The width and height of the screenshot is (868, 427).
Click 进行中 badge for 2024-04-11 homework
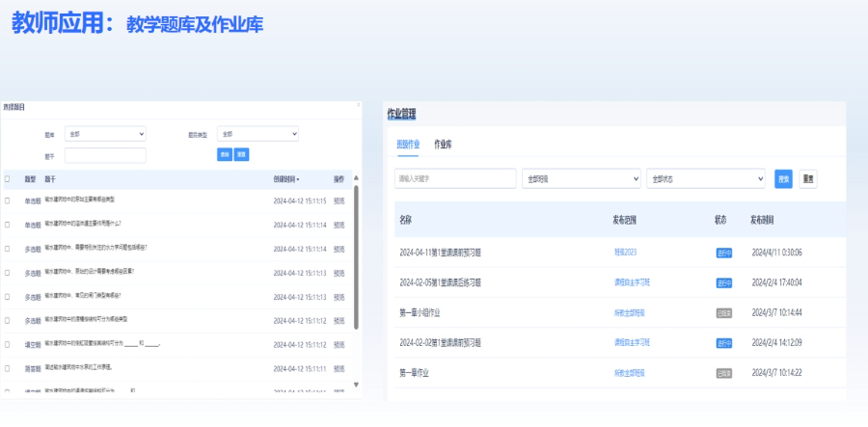click(723, 254)
